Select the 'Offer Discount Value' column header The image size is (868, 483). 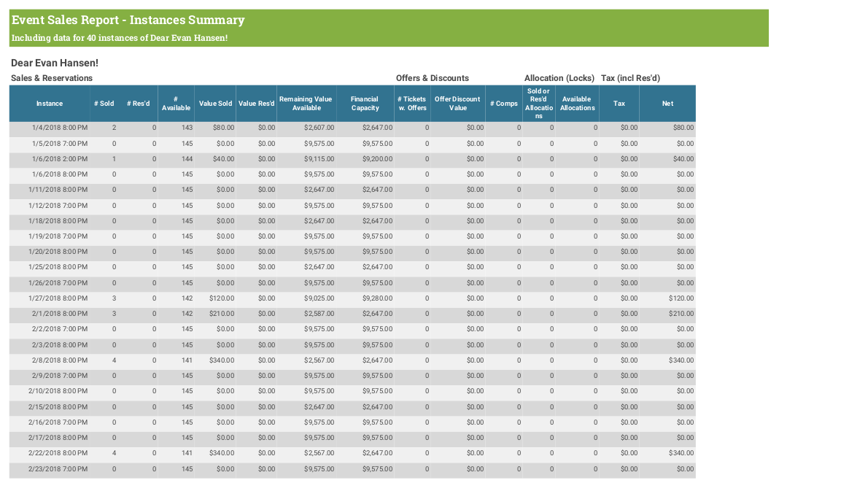click(x=458, y=104)
